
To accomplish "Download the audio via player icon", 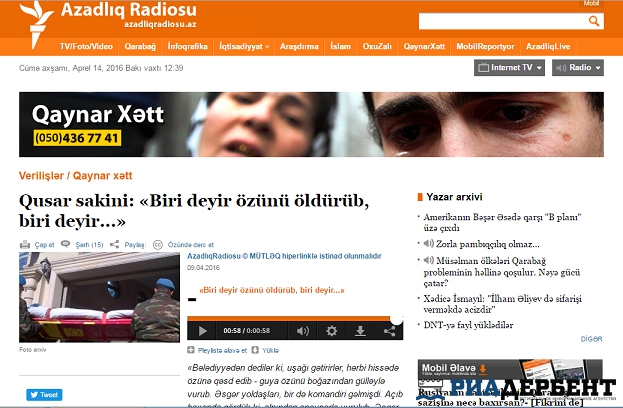I will [x=360, y=330].
